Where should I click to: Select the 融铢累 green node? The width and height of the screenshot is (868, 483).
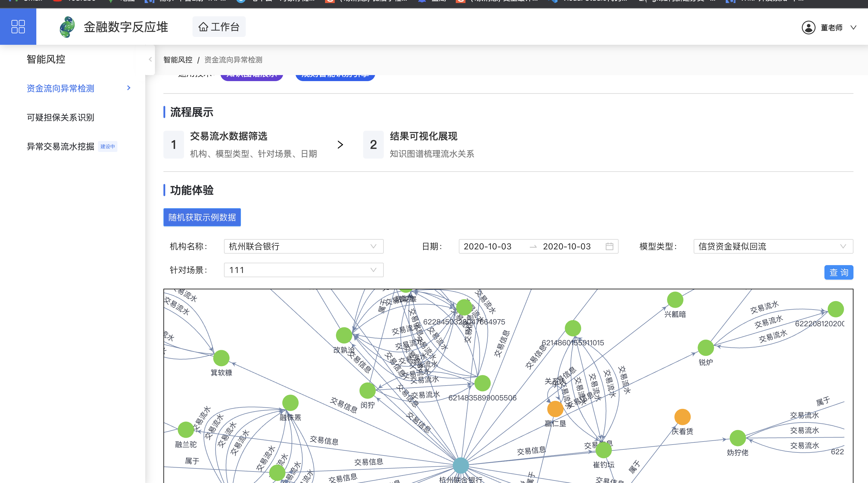pos(290,403)
